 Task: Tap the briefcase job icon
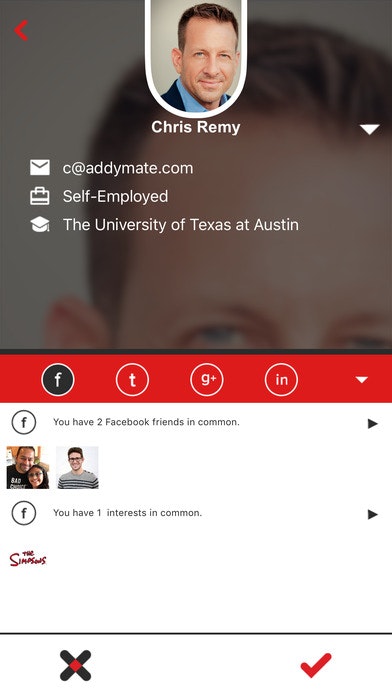click(x=40, y=196)
